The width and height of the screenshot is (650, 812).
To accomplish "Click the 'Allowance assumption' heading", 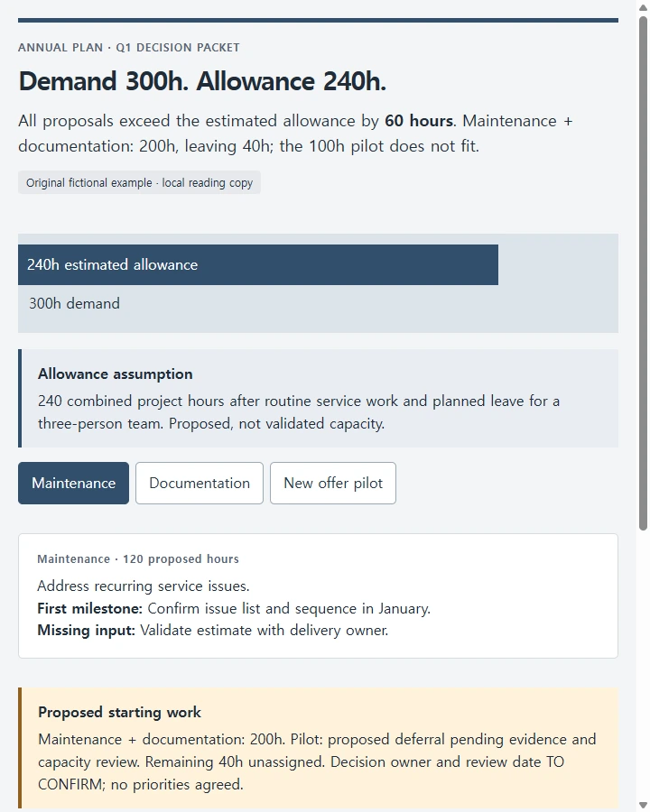I will (115, 374).
